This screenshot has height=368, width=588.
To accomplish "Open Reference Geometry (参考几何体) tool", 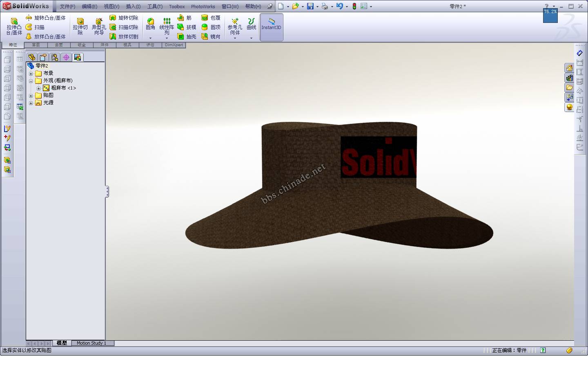I will point(235,26).
